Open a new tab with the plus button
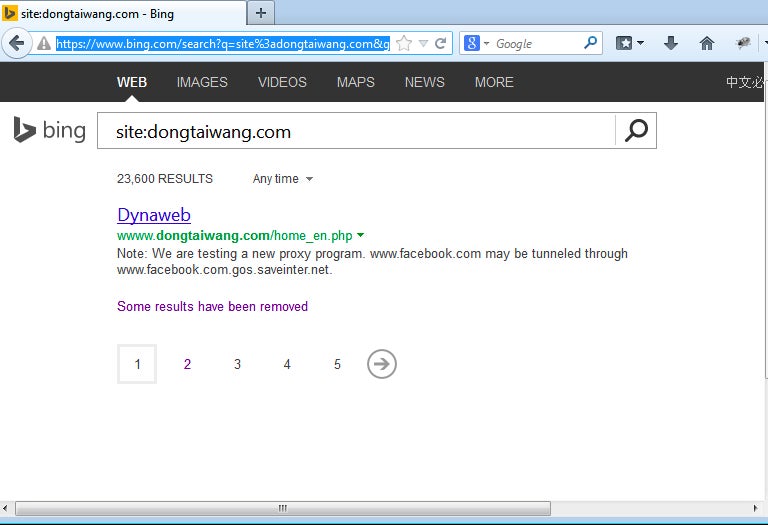The image size is (768, 525). pyautogui.click(x=261, y=13)
